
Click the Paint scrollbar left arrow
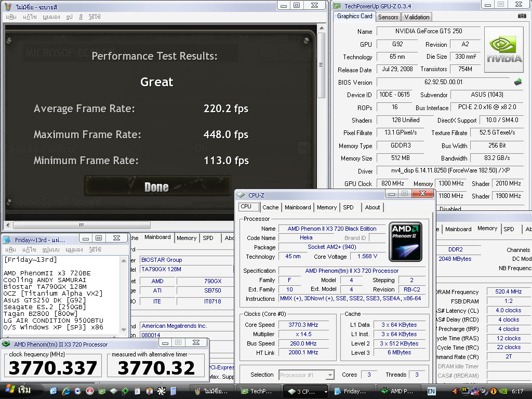[x=8, y=225]
